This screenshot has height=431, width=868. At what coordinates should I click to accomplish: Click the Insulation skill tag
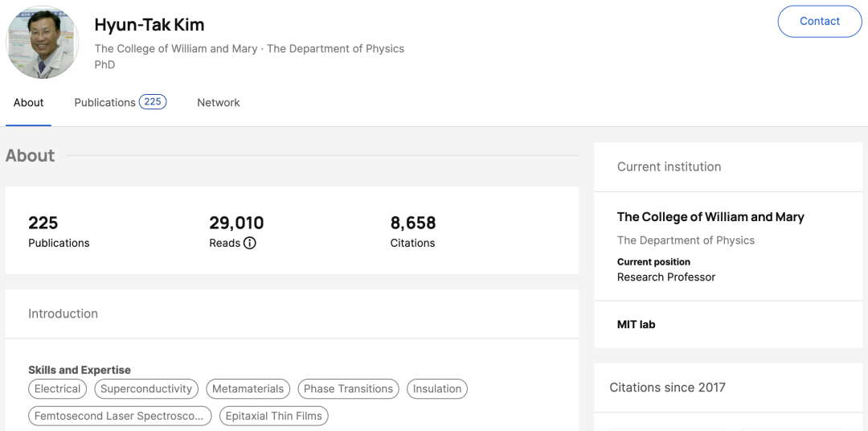(x=437, y=389)
